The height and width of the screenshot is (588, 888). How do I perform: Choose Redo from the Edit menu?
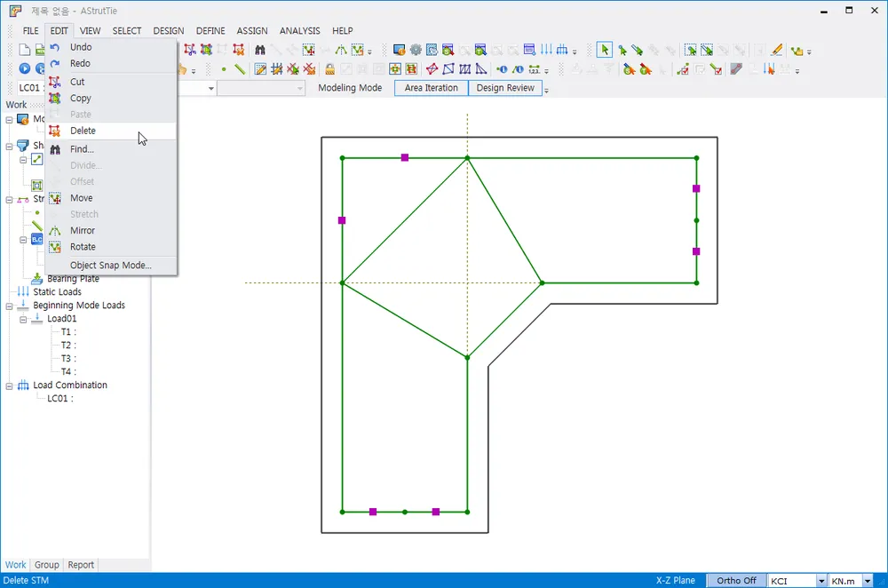[x=111, y=63]
